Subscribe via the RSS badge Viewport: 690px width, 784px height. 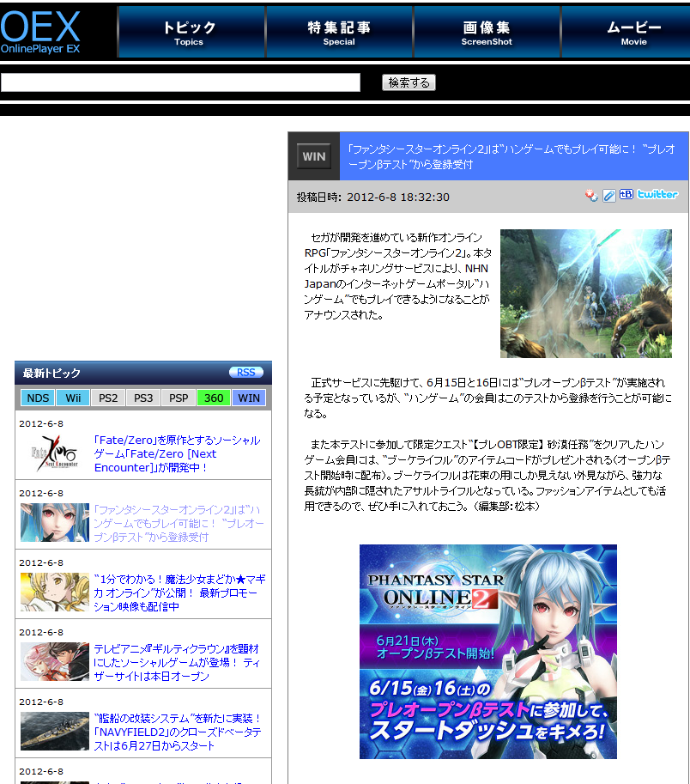[245, 373]
